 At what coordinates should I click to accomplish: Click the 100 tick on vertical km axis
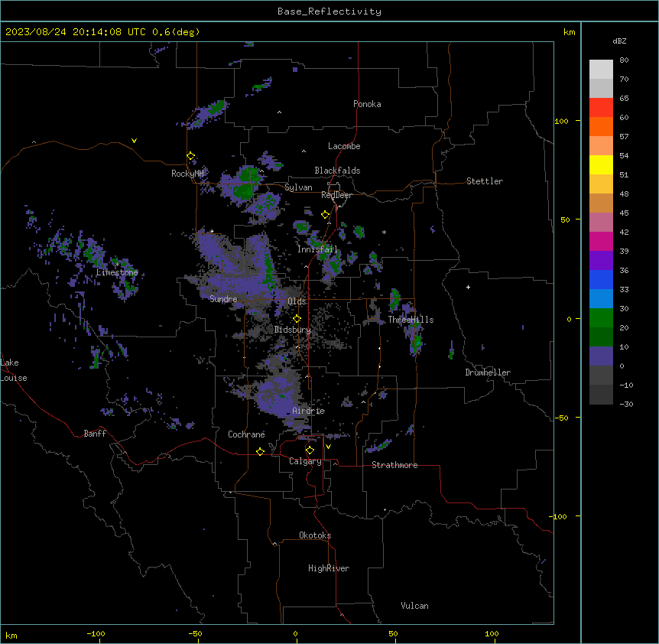pyautogui.click(x=561, y=121)
